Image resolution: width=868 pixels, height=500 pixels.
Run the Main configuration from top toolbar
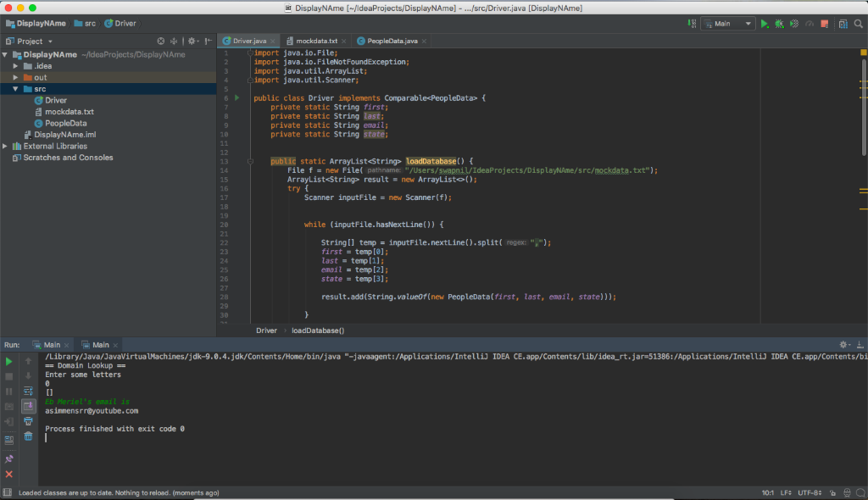(x=765, y=24)
